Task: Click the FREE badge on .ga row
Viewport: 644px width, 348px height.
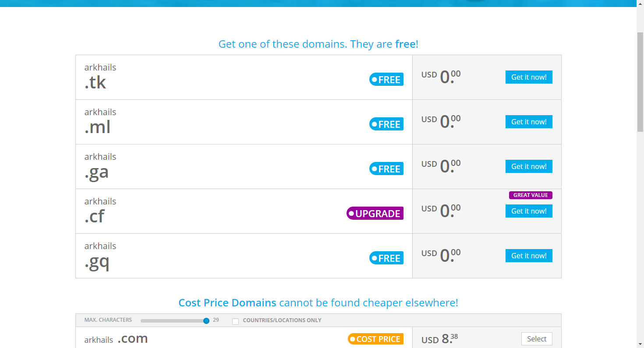Action: (x=386, y=169)
